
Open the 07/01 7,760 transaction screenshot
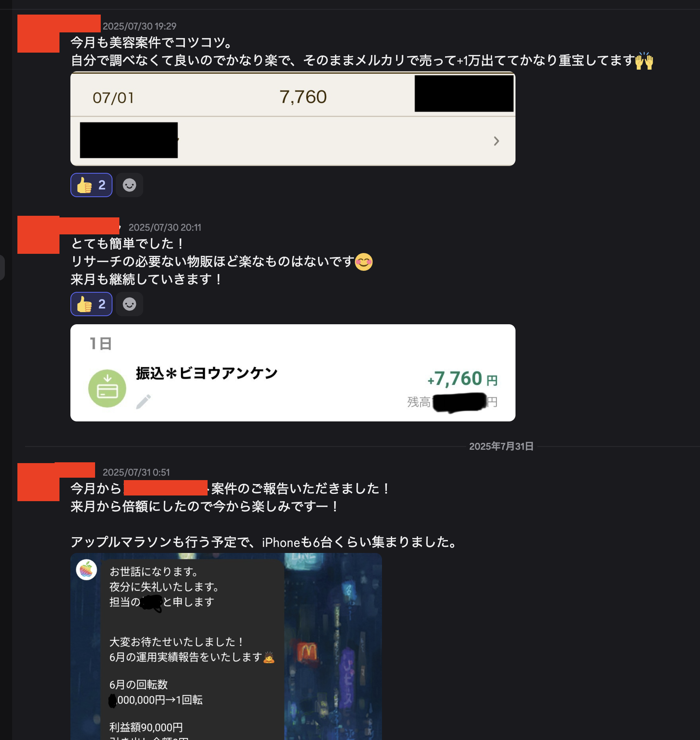coord(293,119)
